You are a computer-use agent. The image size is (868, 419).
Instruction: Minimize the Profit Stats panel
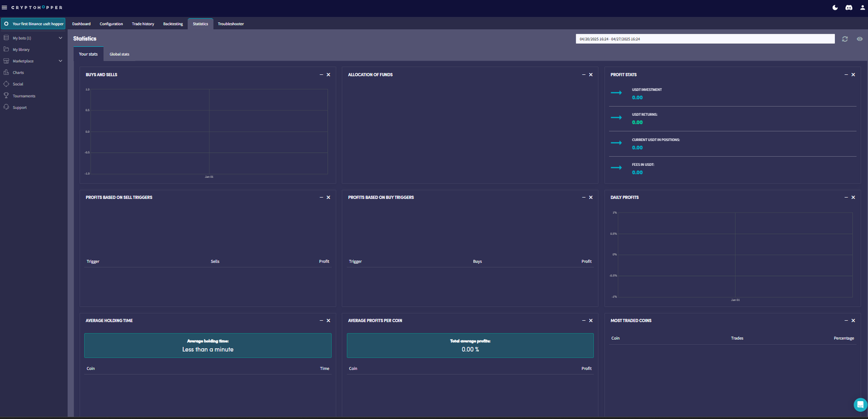[846, 75]
